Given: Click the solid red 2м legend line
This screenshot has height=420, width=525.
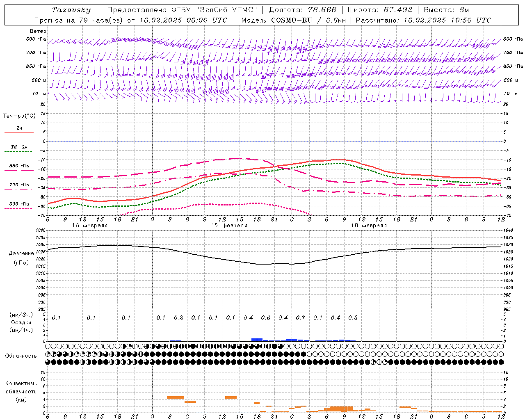Looking at the screenshot, I should click(x=19, y=133).
